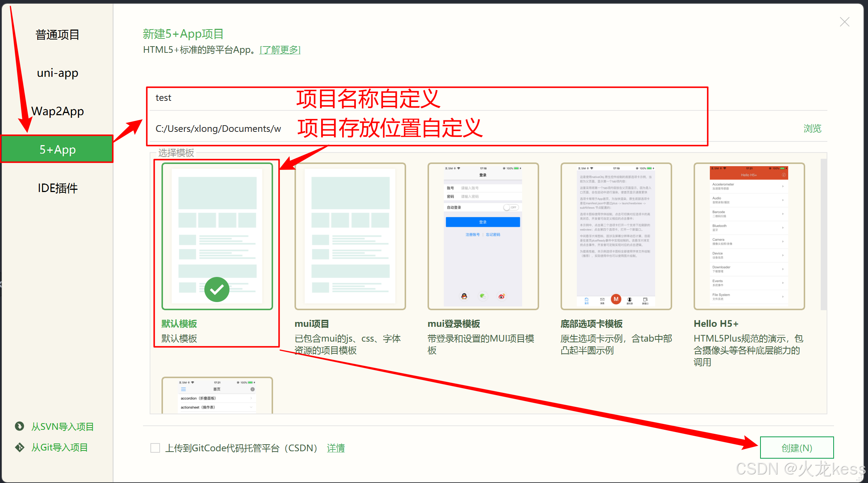
Task: Select the 5+App project type
Action: [57, 149]
